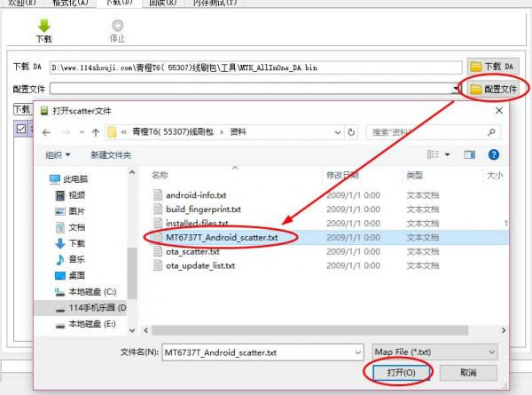The width and height of the screenshot is (532, 395).
Task: Click the 打开(O) button
Action: pyautogui.click(x=397, y=372)
